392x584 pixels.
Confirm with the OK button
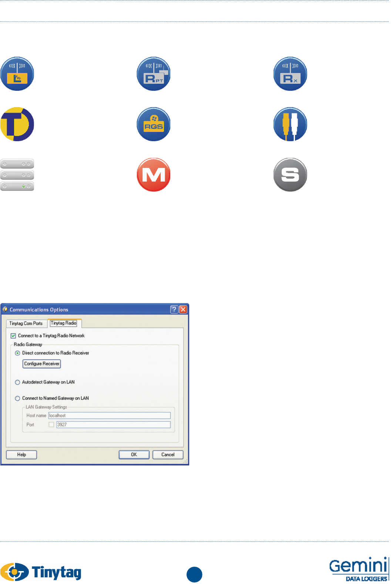click(134, 455)
